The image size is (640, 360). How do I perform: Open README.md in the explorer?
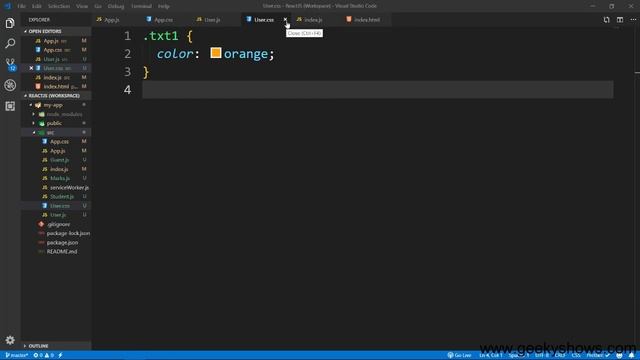tap(62, 251)
